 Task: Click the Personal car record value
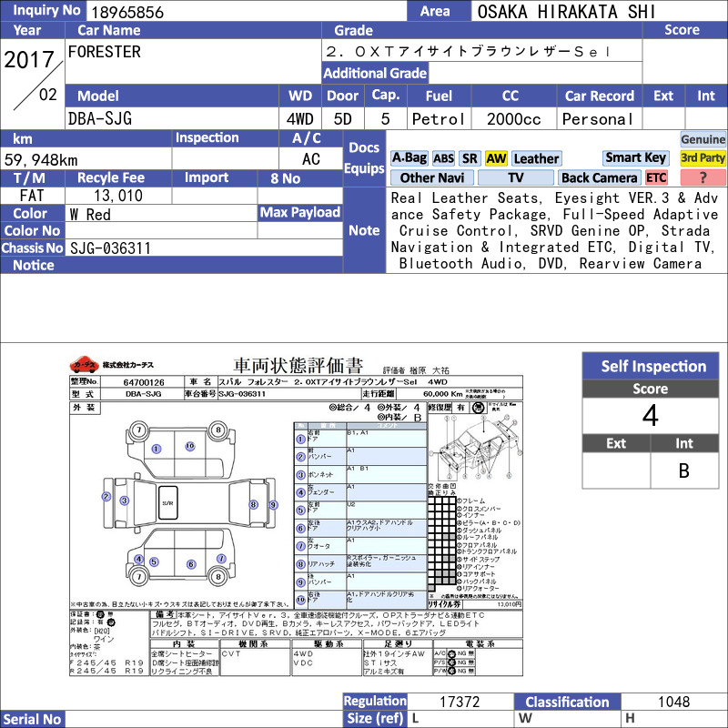click(x=598, y=119)
